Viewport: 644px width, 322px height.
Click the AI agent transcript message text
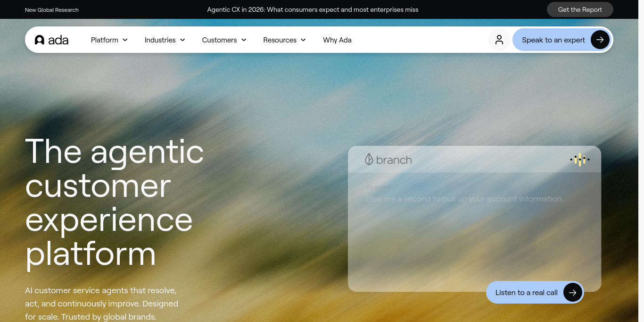pos(464,199)
